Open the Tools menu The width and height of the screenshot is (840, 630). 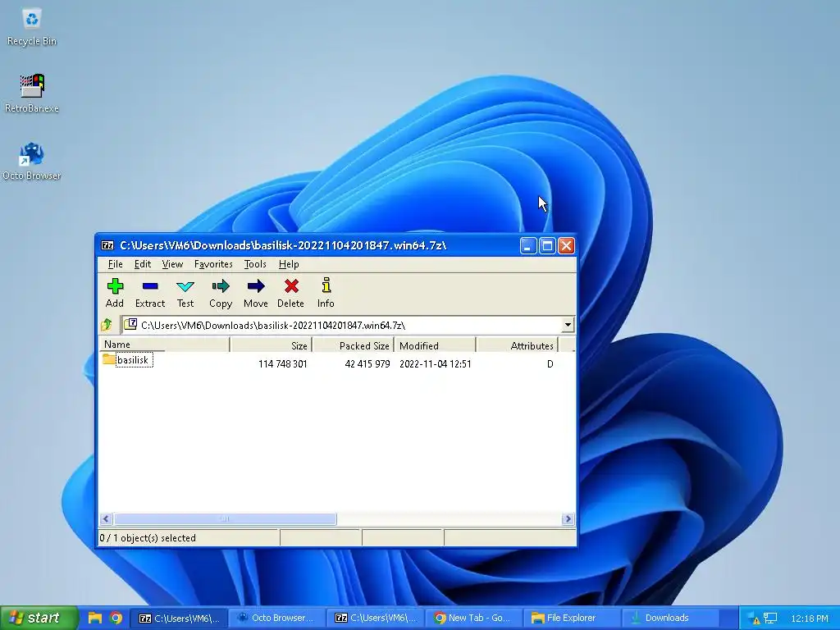tap(255, 264)
